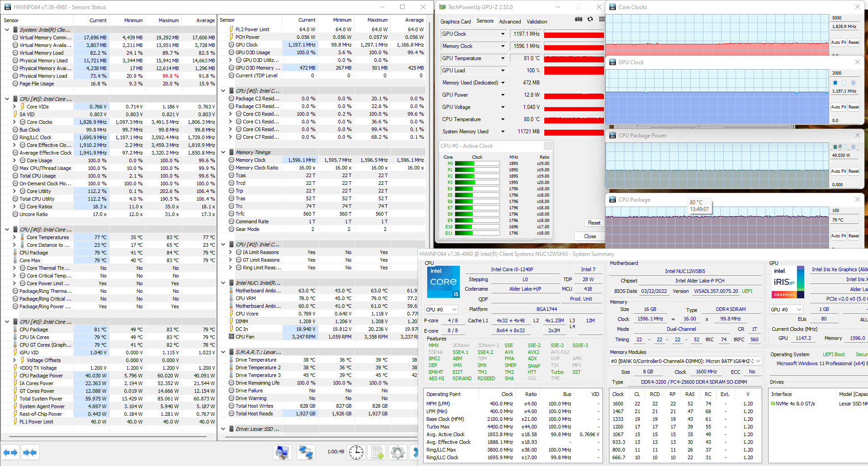868x466 pixels.
Task: Open the GPU Temperature dropdown in GPU-Z
Action: 503,58
